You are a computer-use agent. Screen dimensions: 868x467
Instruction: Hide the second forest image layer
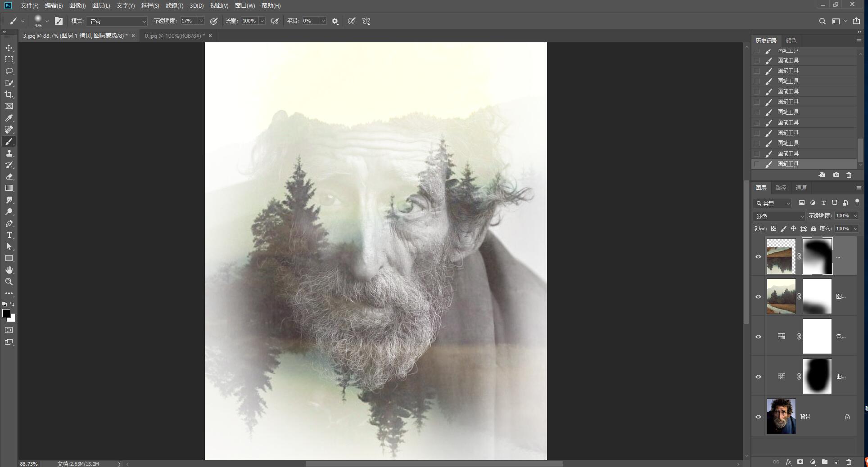tap(758, 296)
